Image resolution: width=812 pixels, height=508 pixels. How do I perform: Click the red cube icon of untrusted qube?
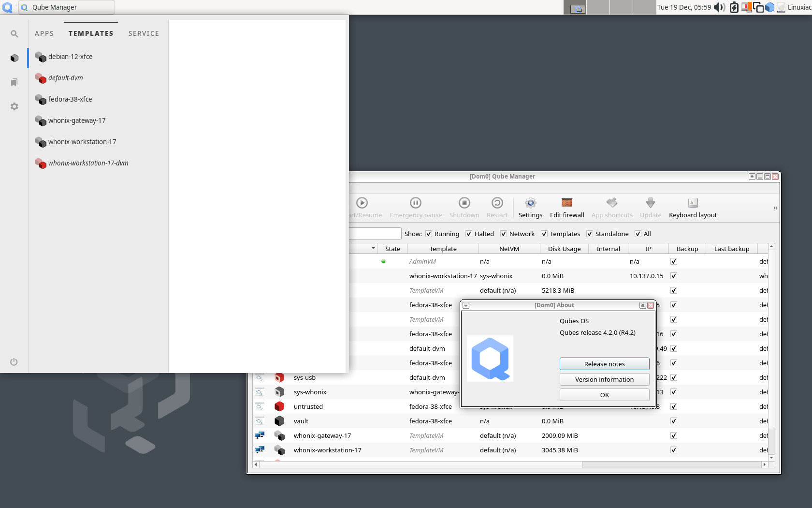tap(279, 406)
